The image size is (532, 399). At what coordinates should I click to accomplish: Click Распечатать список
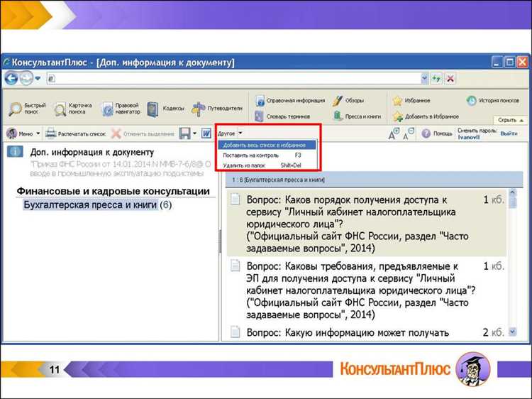(x=75, y=133)
